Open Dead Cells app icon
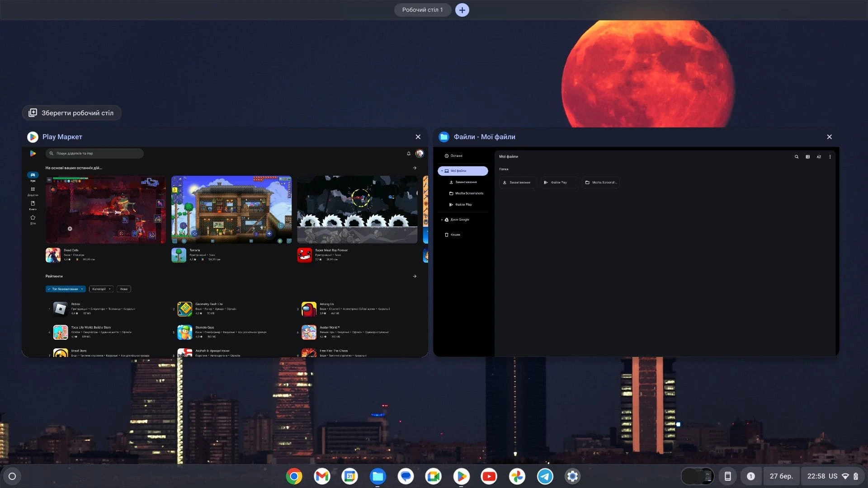 [x=53, y=255]
